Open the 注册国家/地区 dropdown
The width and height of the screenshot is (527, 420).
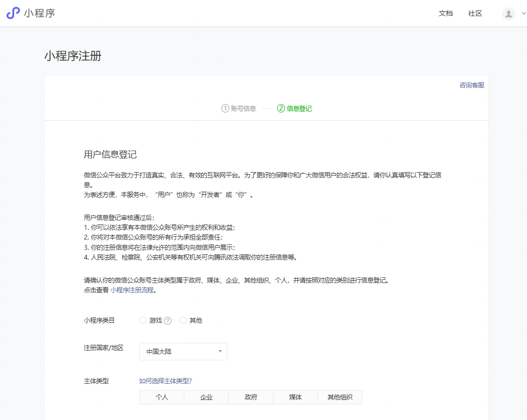183,352
